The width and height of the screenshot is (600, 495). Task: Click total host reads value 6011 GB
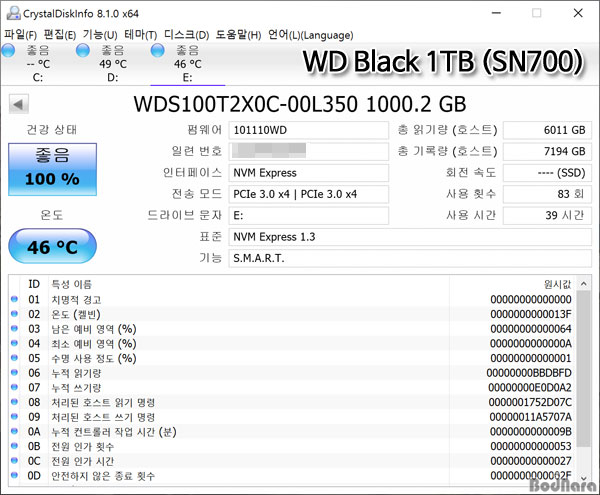547,130
